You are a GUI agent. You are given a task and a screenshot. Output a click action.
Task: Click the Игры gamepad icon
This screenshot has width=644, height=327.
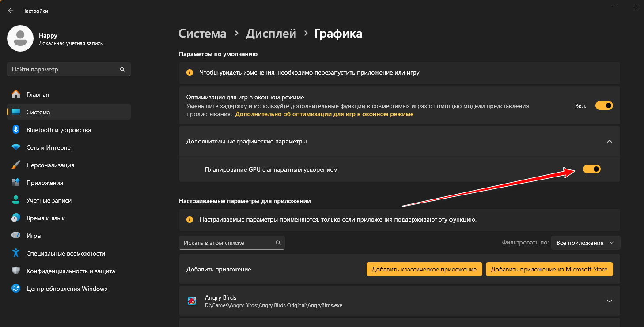(16, 236)
